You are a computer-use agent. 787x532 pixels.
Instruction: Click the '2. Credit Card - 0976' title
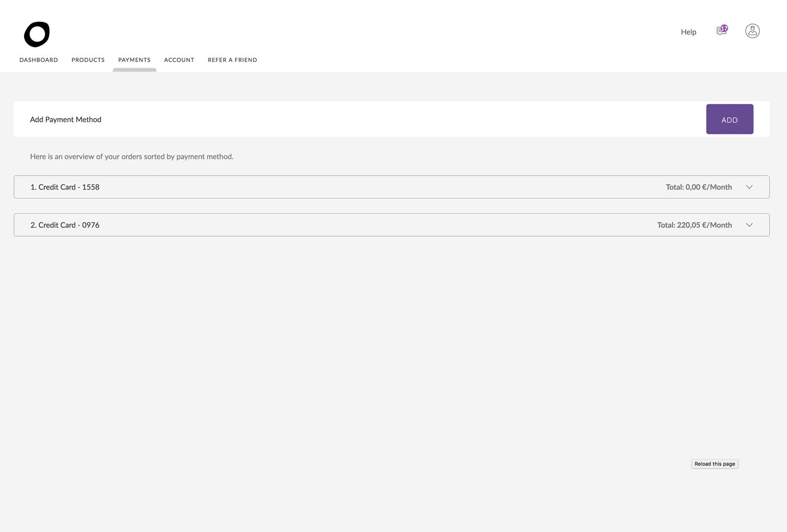tap(65, 225)
